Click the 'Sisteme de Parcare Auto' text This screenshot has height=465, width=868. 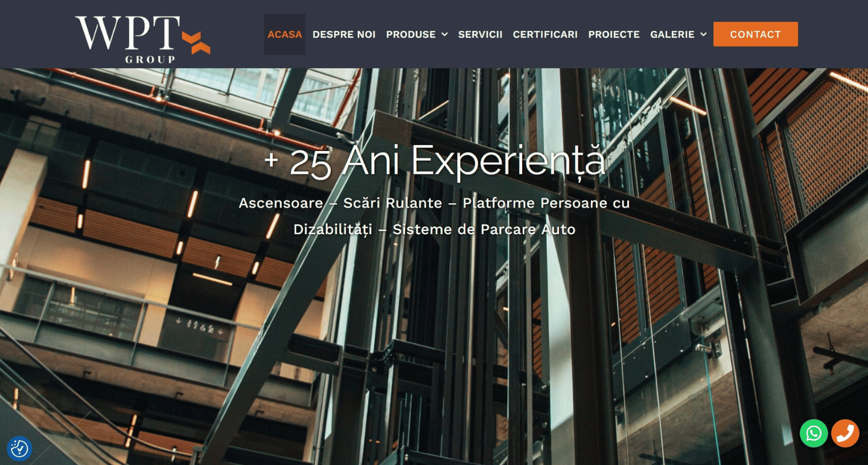pos(483,229)
